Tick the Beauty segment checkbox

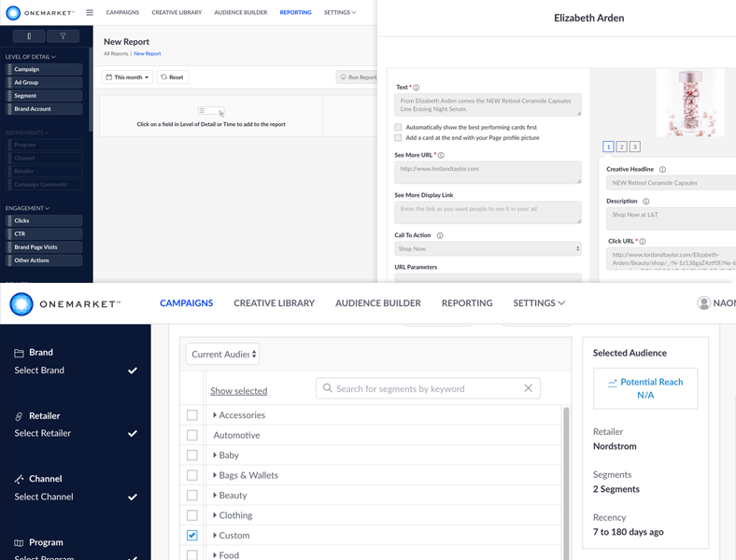pos(192,496)
